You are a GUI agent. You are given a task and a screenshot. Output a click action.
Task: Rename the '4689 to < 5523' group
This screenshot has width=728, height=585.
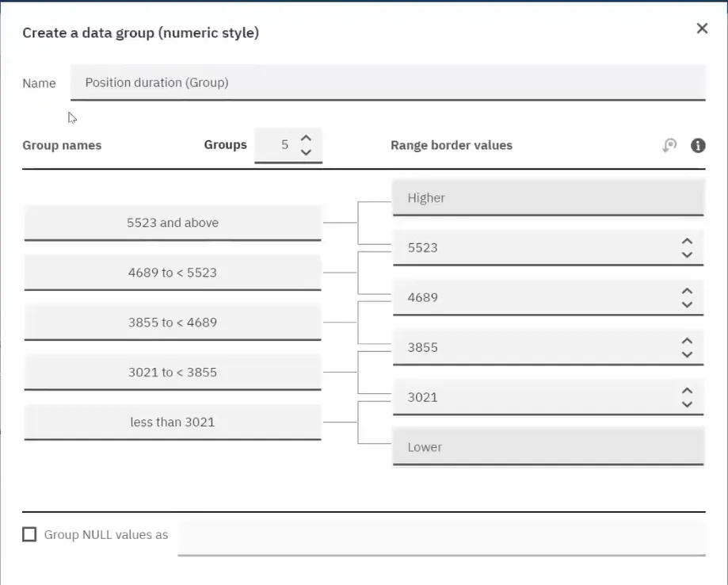click(x=173, y=273)
